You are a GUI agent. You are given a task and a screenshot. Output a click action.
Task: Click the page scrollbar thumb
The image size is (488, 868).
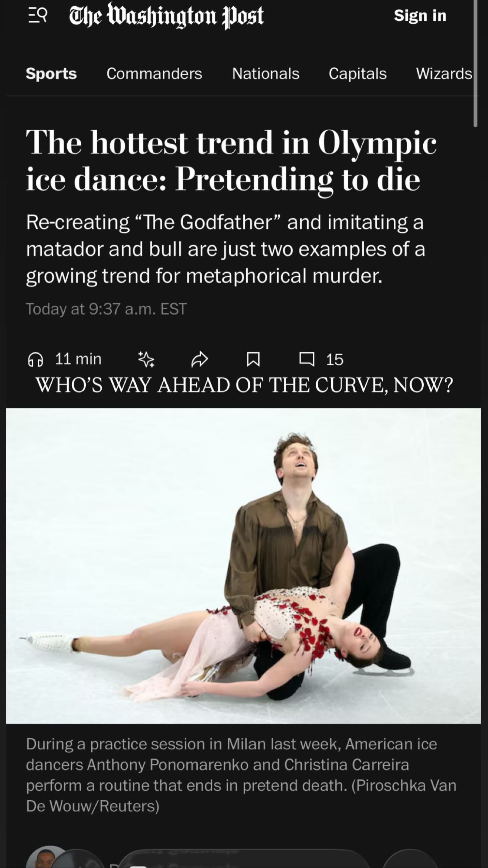pos(475,64)
